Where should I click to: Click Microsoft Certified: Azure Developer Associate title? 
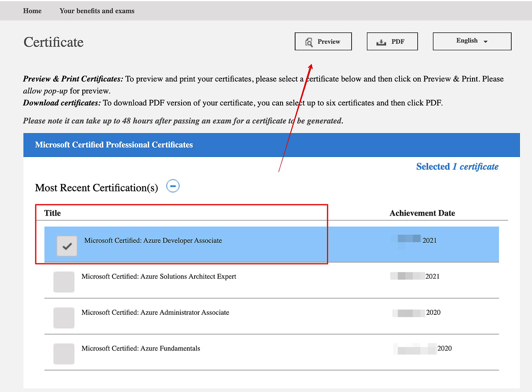click(x=153, y=240)
